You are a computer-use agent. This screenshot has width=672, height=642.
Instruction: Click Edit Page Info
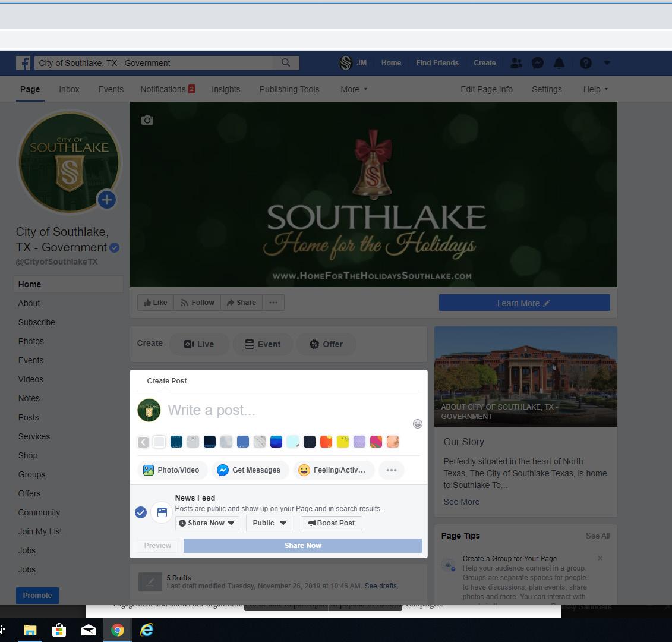coord(487,89)
